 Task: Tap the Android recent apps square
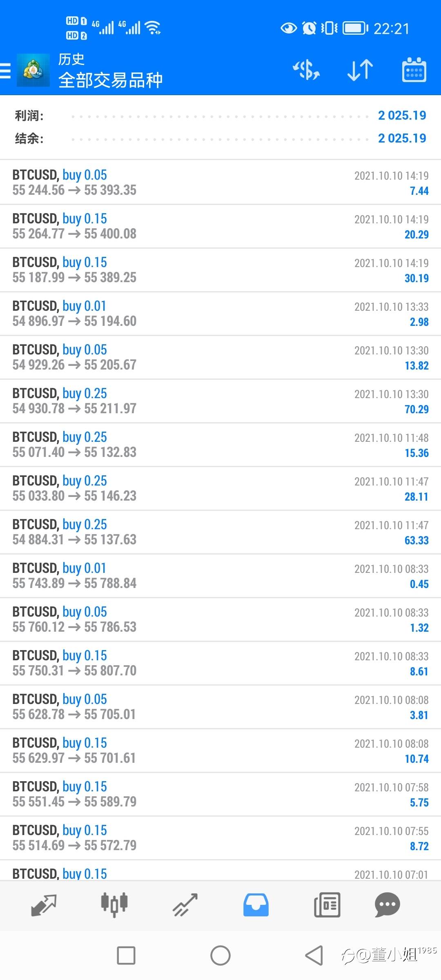(x=126, y=955)
